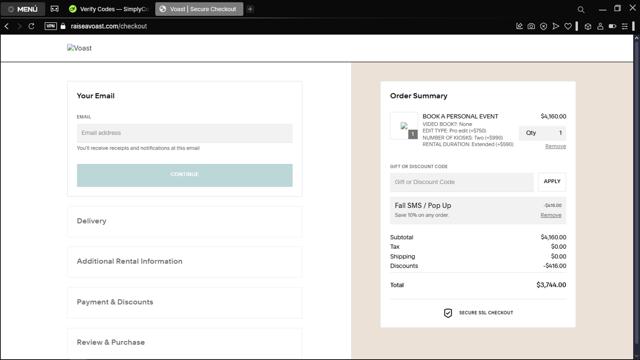Bookmark page with heart icon
Viewport: 640px width, 360px height.
568,26
